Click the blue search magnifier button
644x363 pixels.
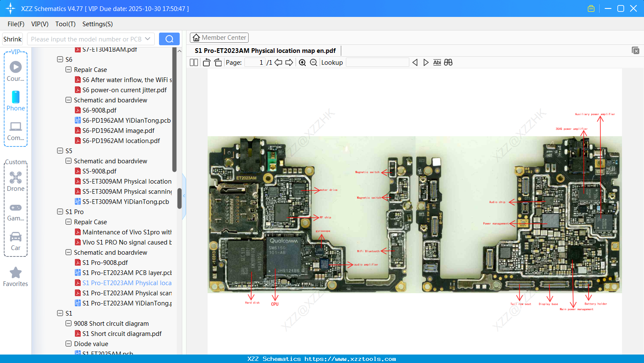click(169, 39)
